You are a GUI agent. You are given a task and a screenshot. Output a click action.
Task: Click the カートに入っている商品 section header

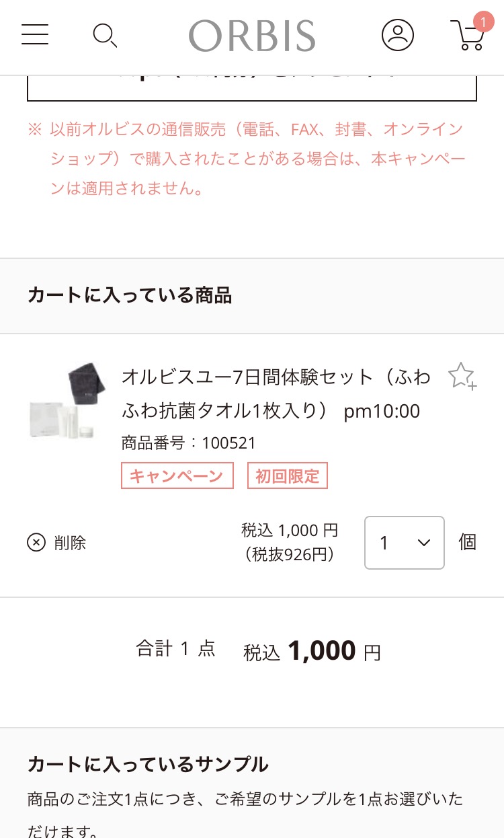[130, 295]
